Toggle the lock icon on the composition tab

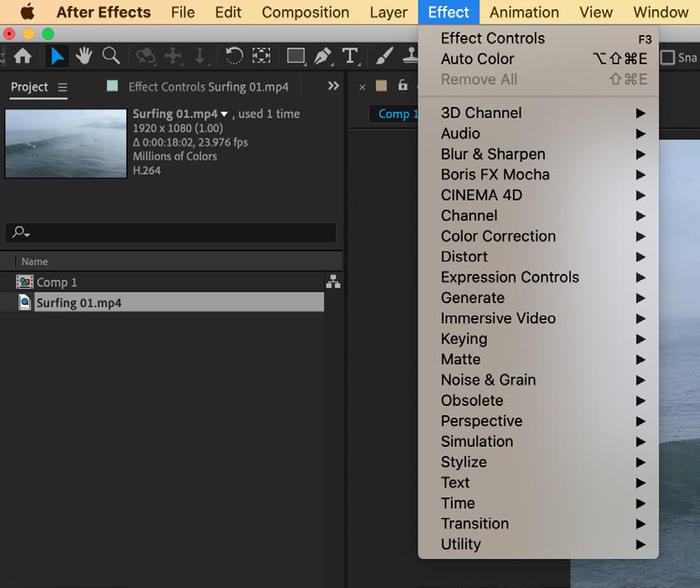pos(403,85)
